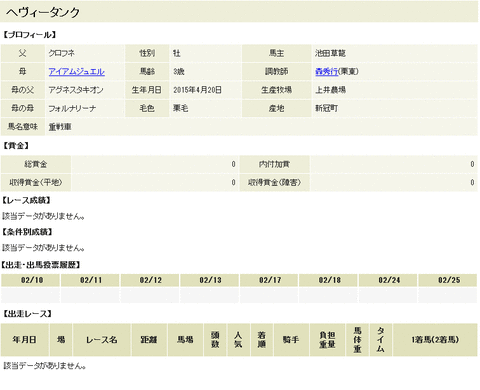The width and height of the screenshot is (480, 390).
Task: Click birthplace 新冠町
Action: pos(326,108)
